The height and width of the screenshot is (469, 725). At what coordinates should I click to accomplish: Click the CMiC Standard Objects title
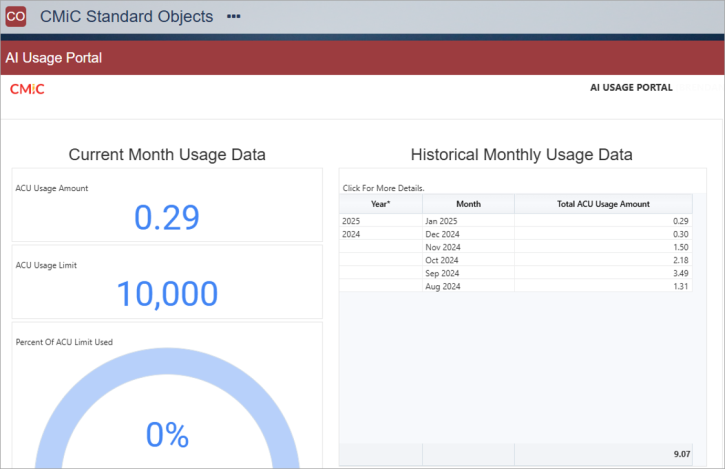(126, 16)
